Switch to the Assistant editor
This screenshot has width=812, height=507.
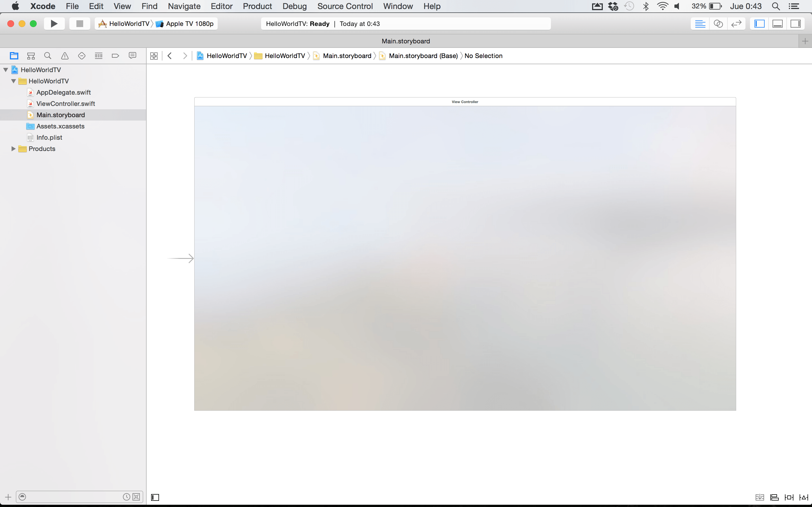(x=718, y=24)
